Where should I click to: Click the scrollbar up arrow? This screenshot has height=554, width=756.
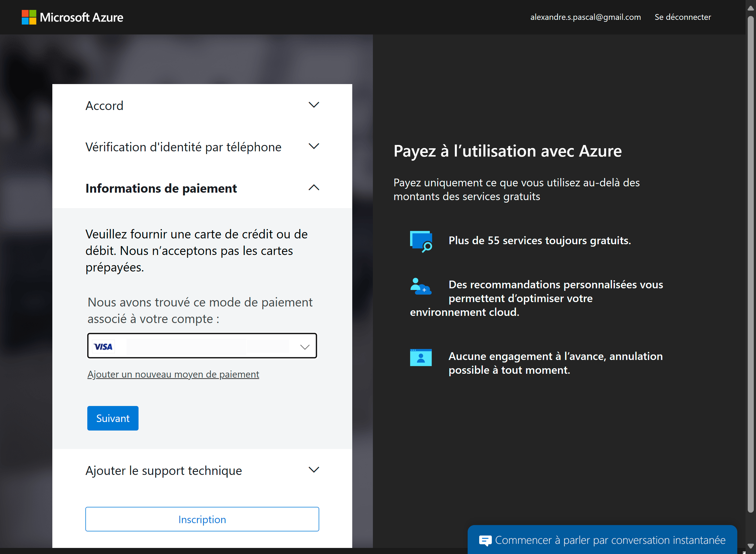pos(751,8)
